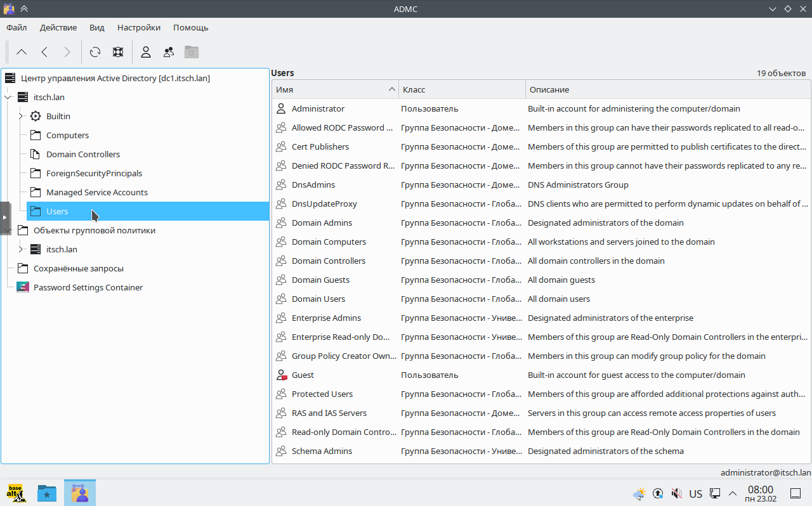This screenshot has height=506, width=812.
Task: Select the Guest user account row
Action: (303, 375)
